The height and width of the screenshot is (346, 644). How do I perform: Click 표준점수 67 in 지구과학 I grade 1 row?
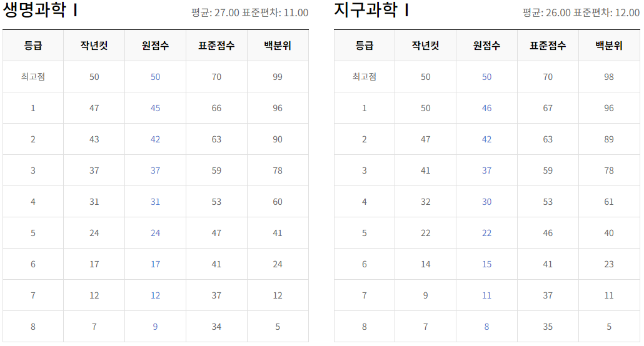[x=548, y=108]
